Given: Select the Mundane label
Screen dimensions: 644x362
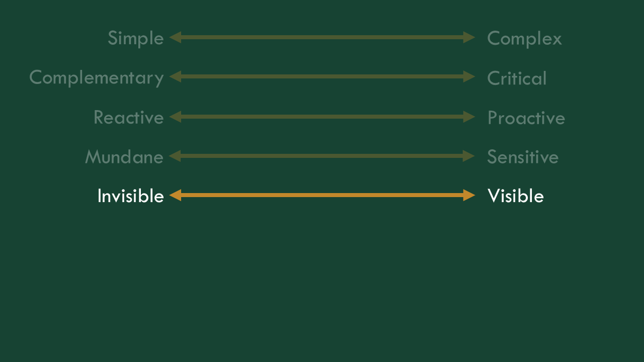Looking at the screenshot, I should click(124, 157).
